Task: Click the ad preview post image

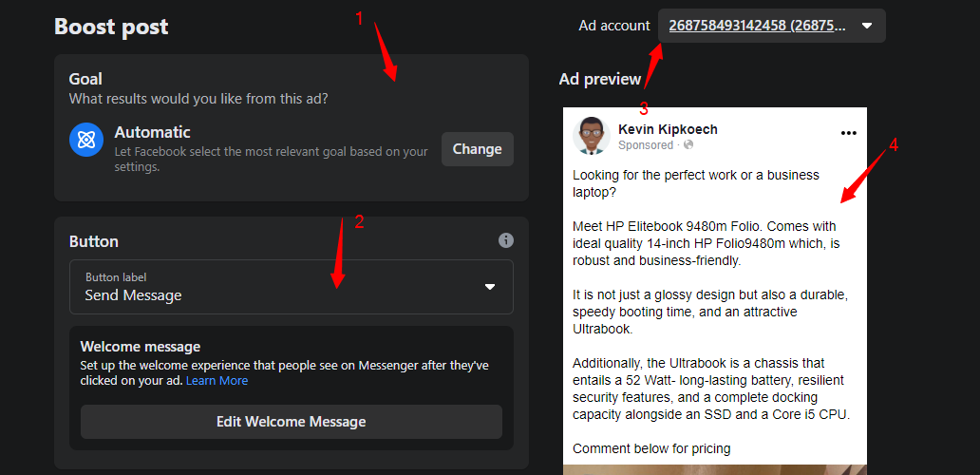Action: pos(715,470)
